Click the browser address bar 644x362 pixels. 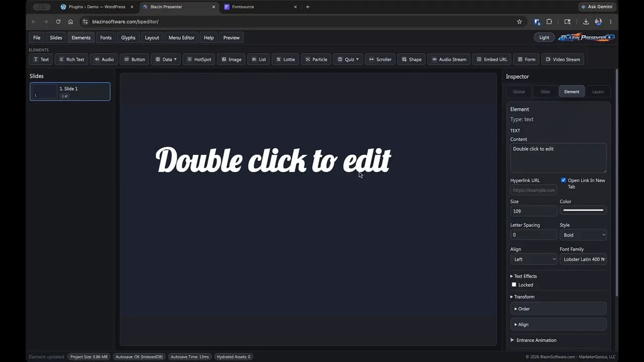[297, 22]
